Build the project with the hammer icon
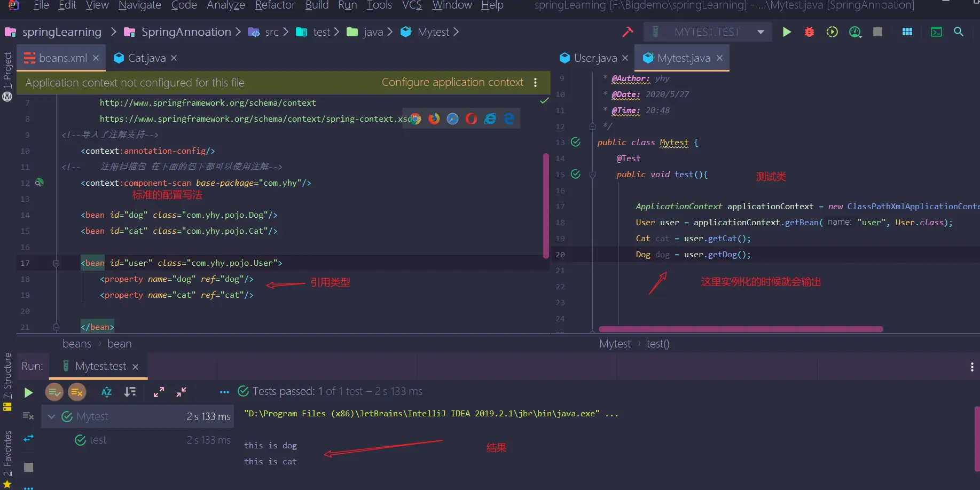 click(x=628, y=32)
